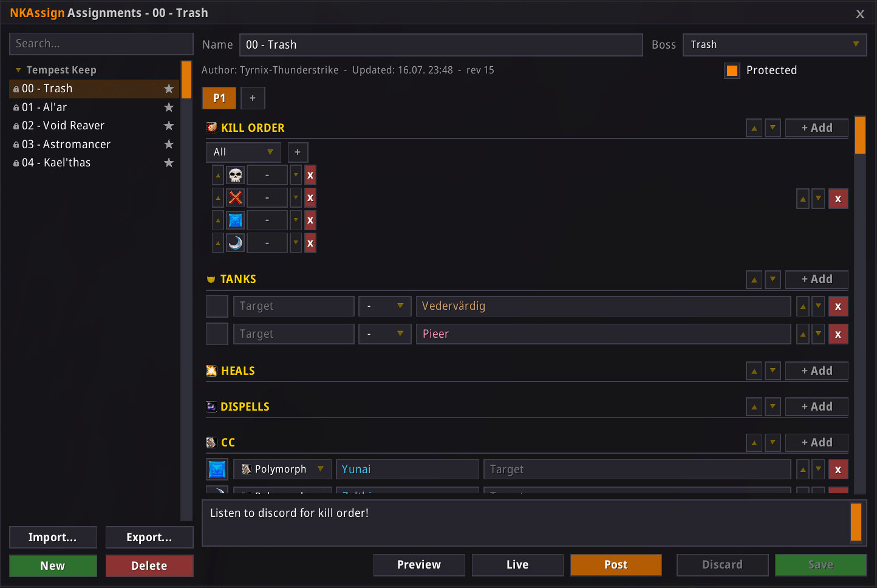Viewport: 877px width, 588px height.
Task: Move HEALS section down
Action: pos(773,371)
